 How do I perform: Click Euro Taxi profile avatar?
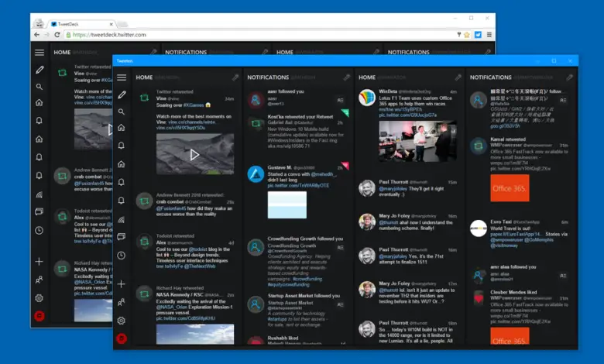point(478,228)
